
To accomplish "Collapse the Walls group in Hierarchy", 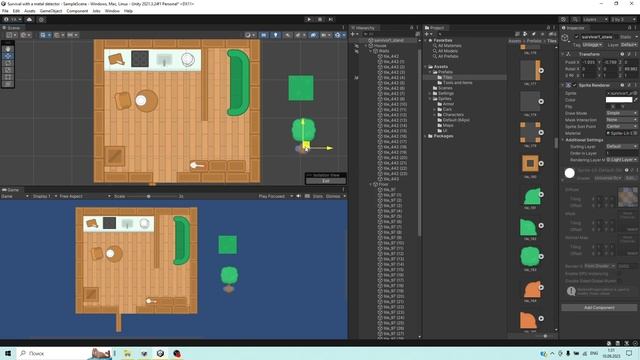I will [371, 51].
